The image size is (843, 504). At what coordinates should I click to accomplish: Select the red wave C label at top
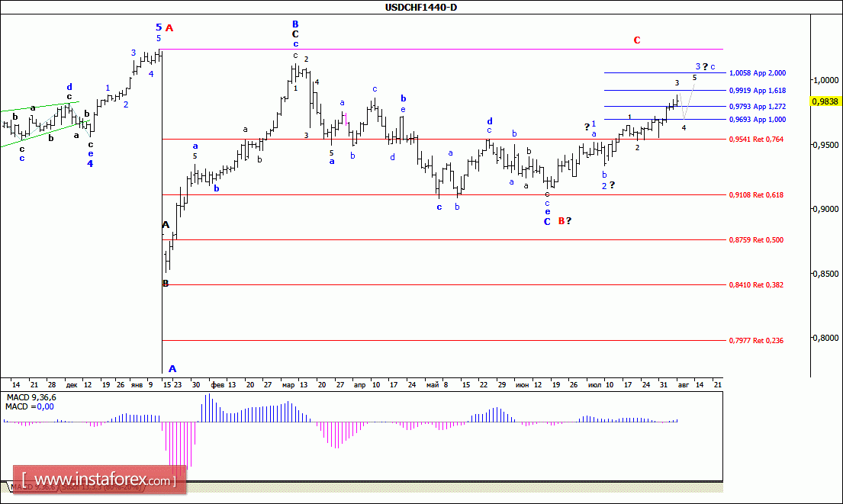pyautogui.click(x=637, y=40)
